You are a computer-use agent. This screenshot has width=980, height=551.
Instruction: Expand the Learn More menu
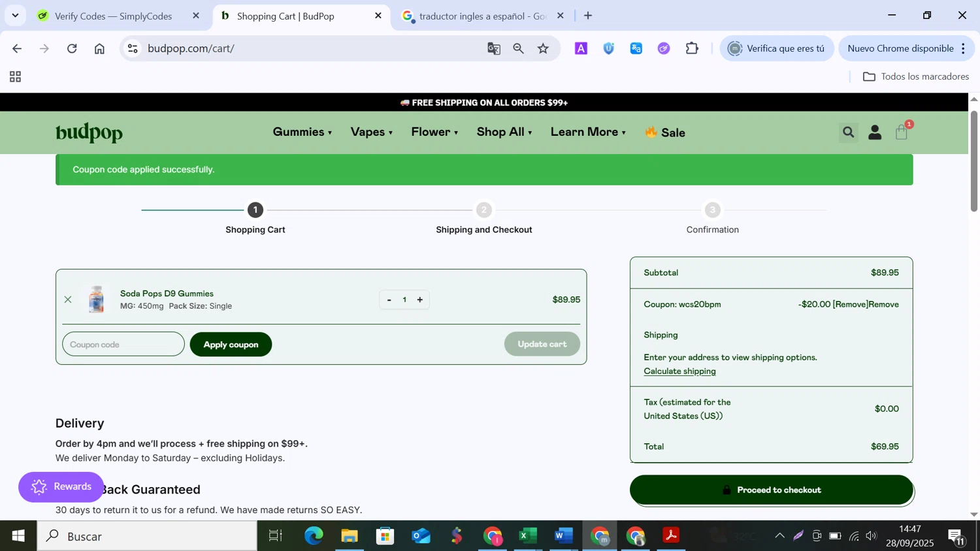click(x=588, y=132)
